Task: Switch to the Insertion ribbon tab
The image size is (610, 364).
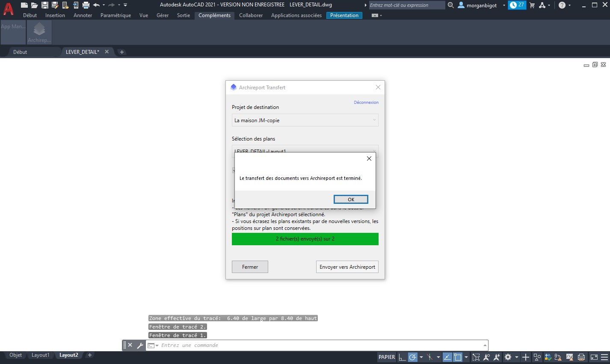Action: coord(55,15)
